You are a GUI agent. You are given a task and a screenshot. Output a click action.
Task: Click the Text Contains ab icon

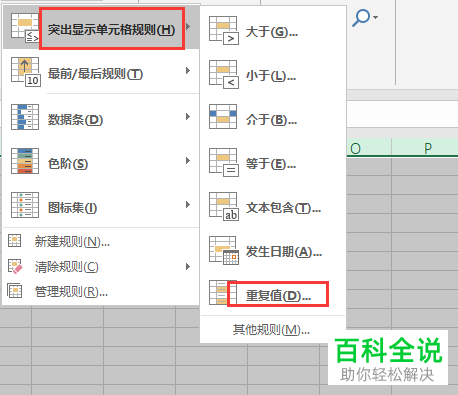[224, 207]
